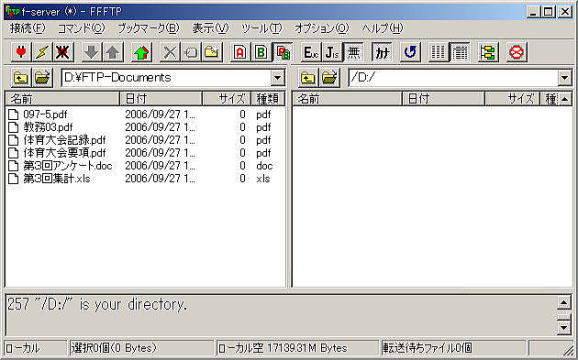Click the create folder toolbar icon
578x360 pixels.
click(212, 52)
